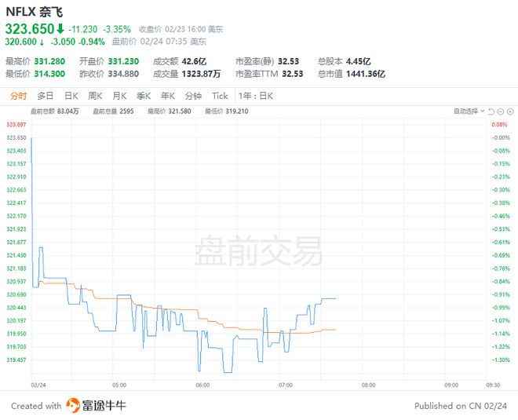
Task: Click the green down arrow beside 323.650
Action: [60, 28]
